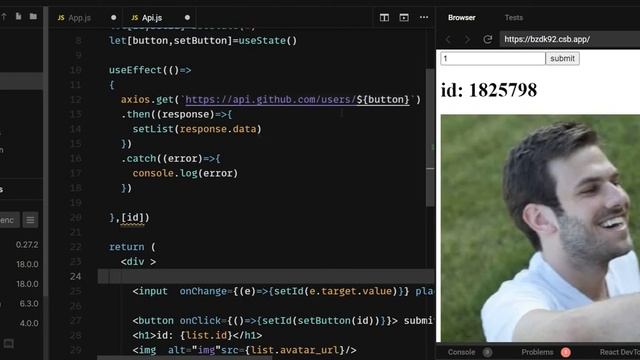Click dependency version 6.3.0
Image resolution: width=640 pixels, height=360 pixels.
click(x=29, y=303)
